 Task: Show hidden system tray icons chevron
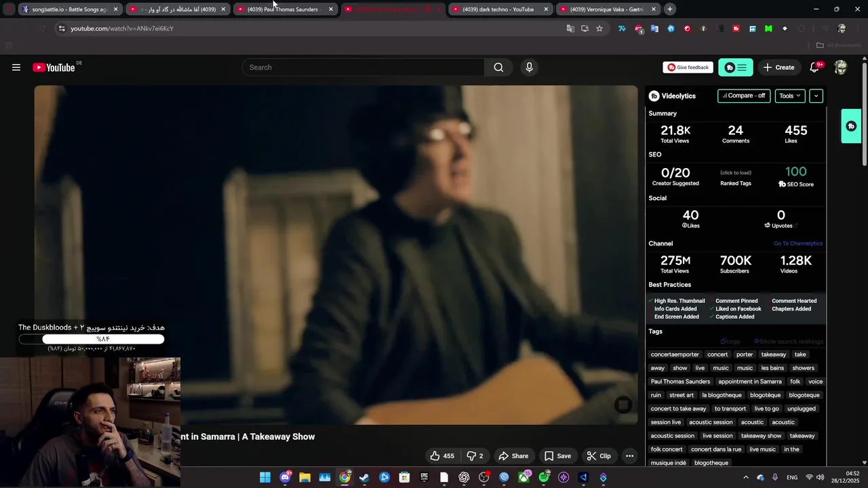(x=746, y=477)
